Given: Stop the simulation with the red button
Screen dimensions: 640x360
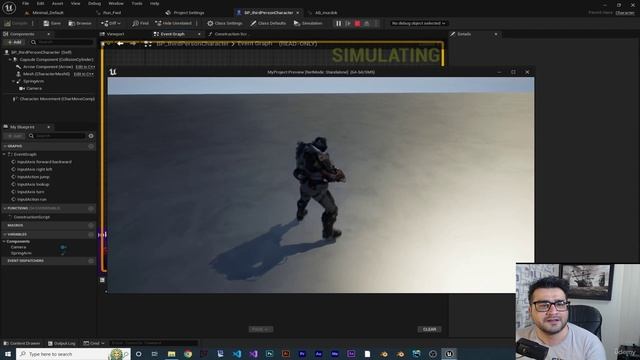Looking at the screenshot, I should point(358,23).
